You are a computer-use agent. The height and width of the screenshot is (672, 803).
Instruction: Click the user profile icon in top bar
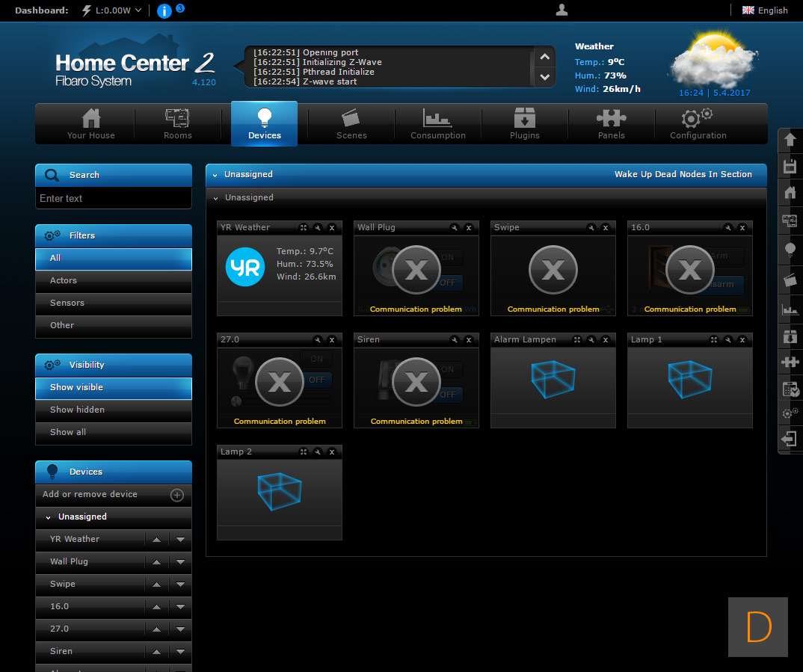click(x=562, y=10)
